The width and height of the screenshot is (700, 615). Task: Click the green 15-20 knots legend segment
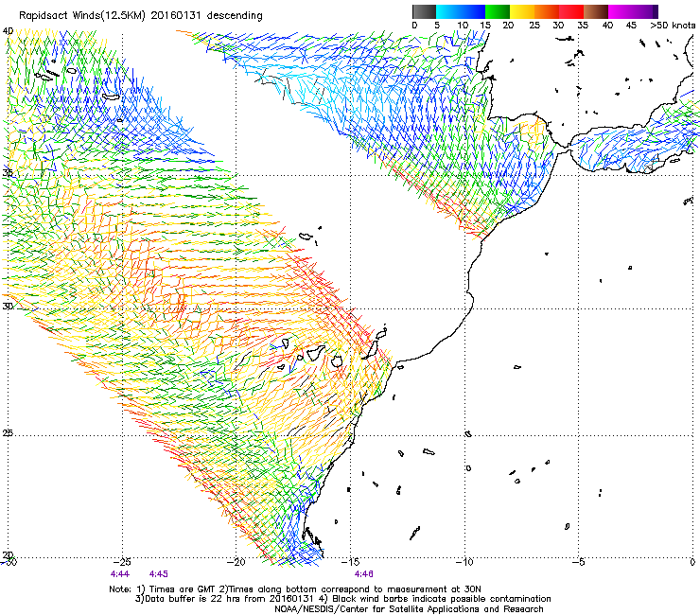498,11
